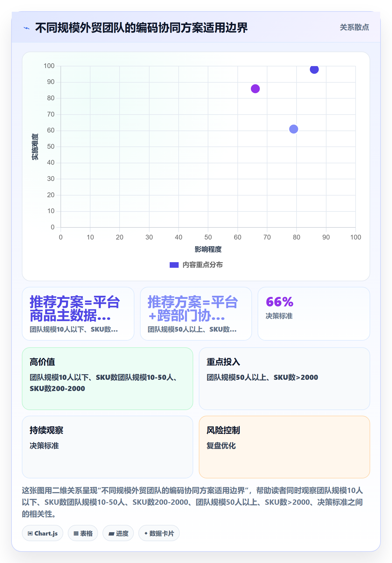The width and height of the screenshot is (392, 563).
Task: Open the 66% 决策标准 card
Action: tap(314, 314)
